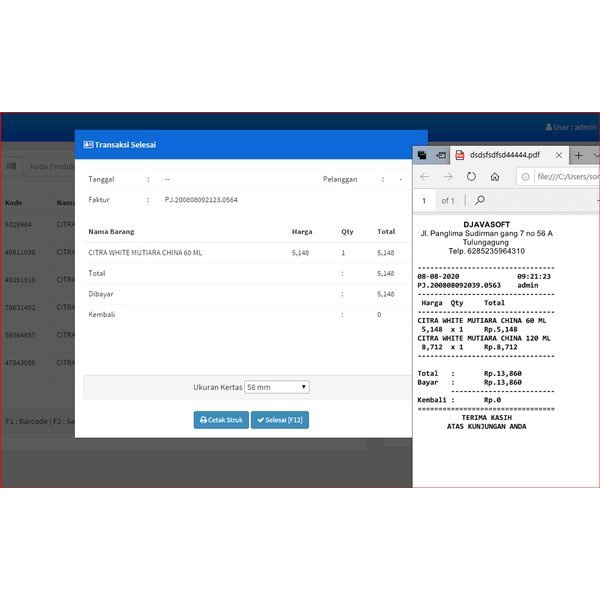Click the browser home icon

pyautogui.click(x=495, y=177)
